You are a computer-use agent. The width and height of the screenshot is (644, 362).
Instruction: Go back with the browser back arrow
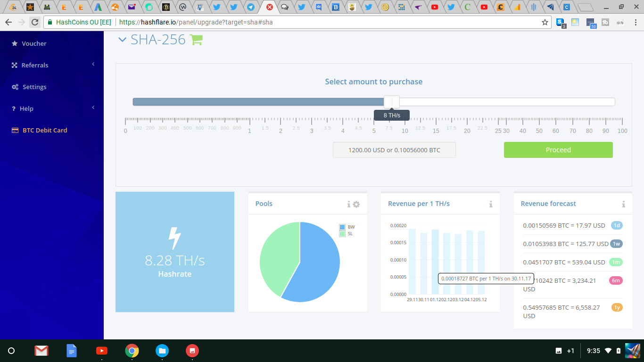[8, 22]
